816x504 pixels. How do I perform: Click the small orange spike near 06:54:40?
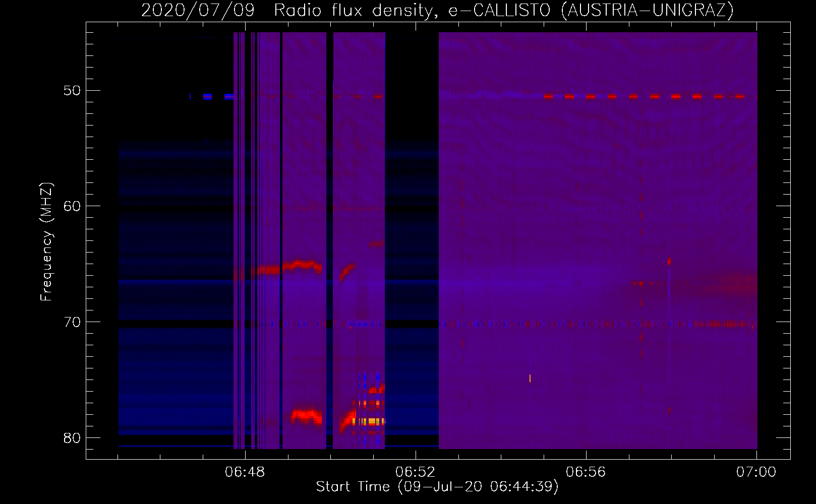coord(530,378)
